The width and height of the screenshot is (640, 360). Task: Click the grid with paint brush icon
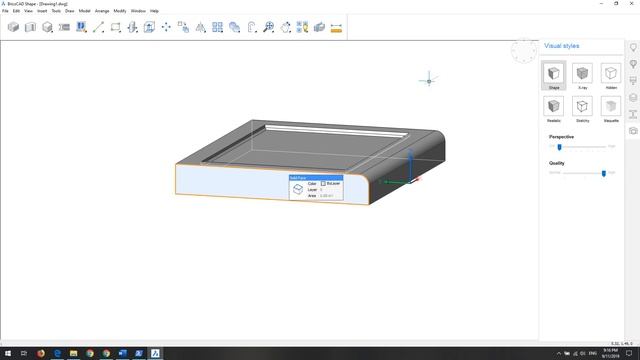pyautogui.click(x=302, y=27)
